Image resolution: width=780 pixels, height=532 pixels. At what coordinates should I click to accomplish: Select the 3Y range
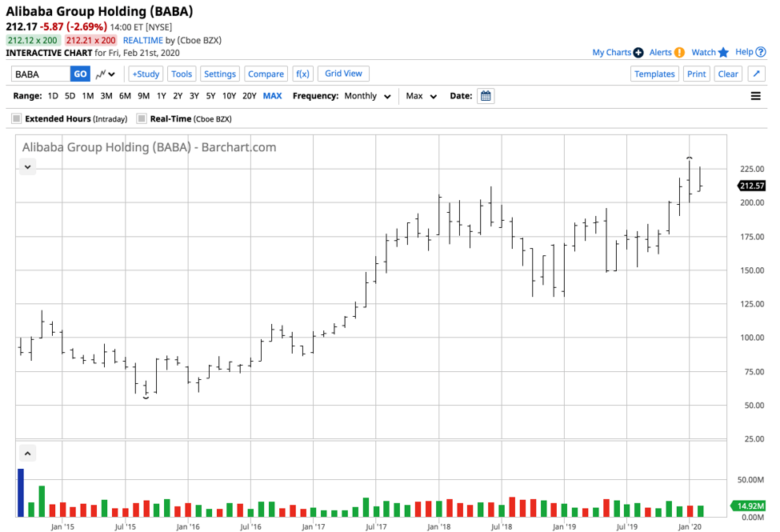tap(194, 96)
